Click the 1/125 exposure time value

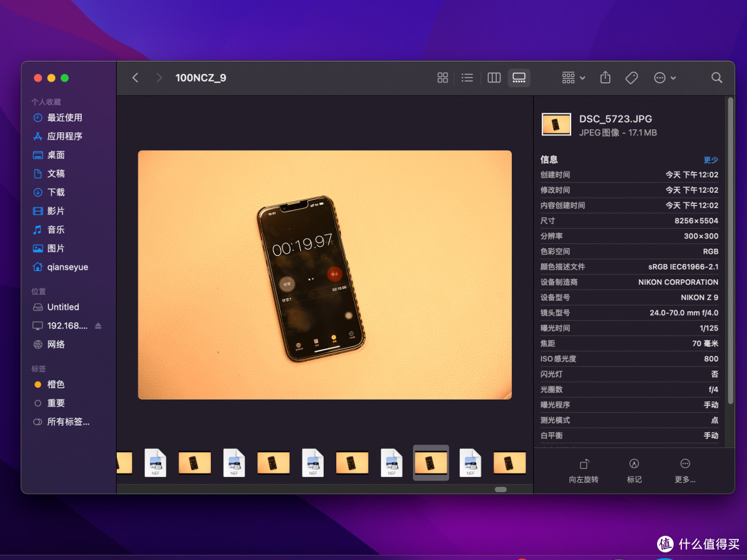point(709,328)
